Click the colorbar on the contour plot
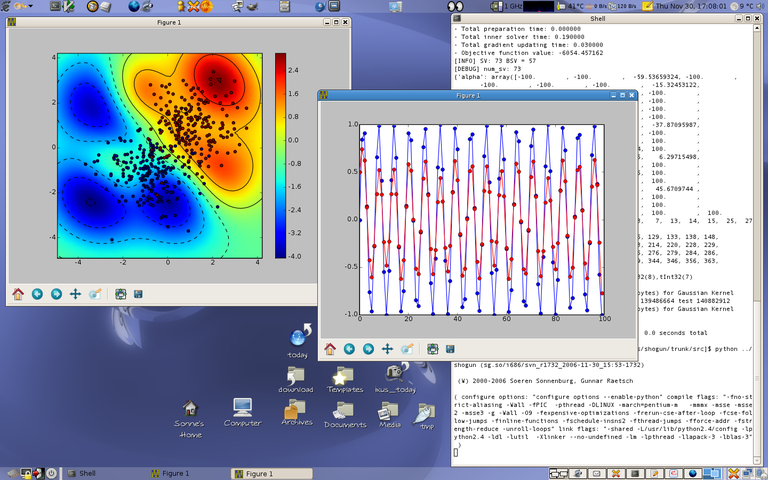The width and height of the screenshot is (768, 480). (280, 155)
